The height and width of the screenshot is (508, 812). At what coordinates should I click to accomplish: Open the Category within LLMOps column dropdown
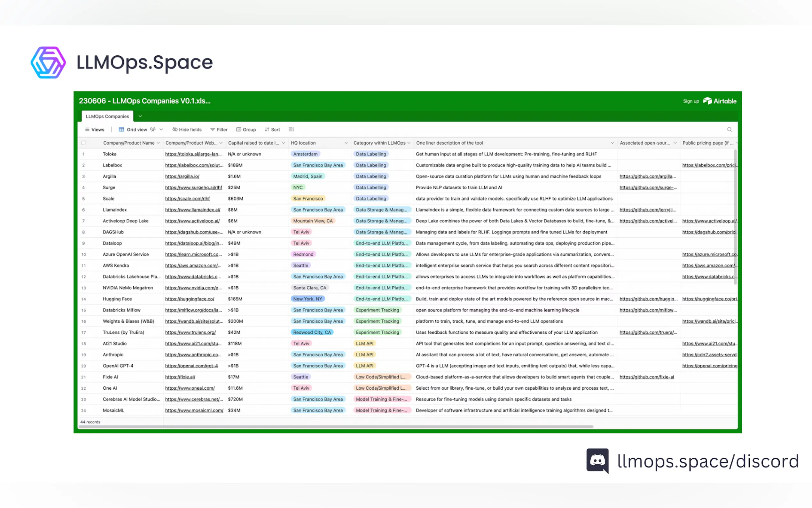point(409,142)
